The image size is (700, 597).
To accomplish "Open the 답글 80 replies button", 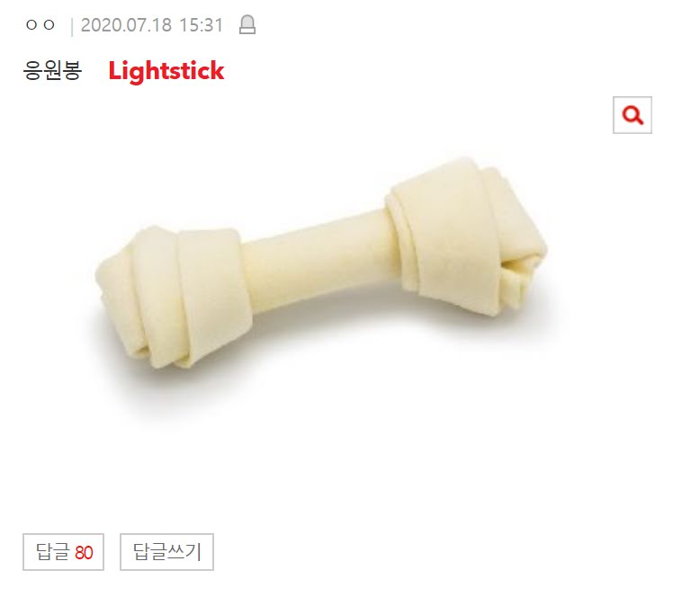I will click(63, 552).
